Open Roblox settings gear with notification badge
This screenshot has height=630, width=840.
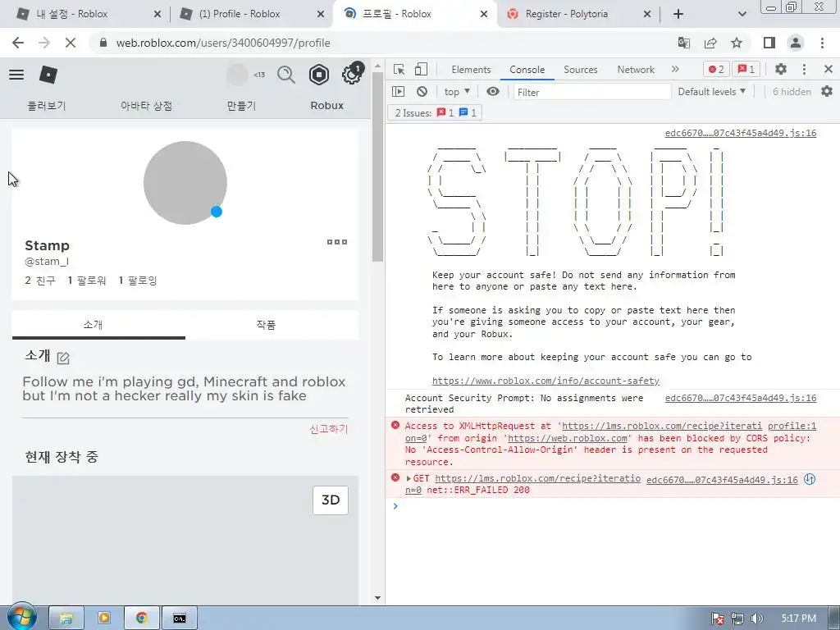(352, 74)
